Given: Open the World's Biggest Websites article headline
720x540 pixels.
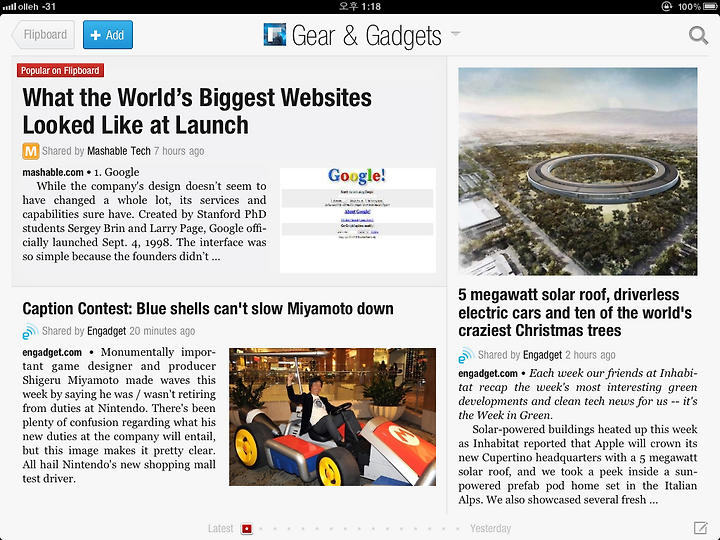Looking at the screenshot, I should tap(197, 111).
